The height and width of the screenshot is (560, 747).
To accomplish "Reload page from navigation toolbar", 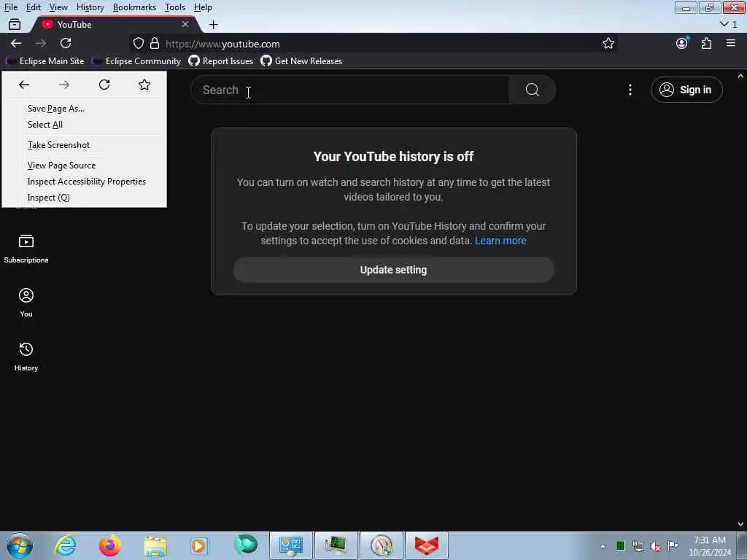I will [66, 43].
